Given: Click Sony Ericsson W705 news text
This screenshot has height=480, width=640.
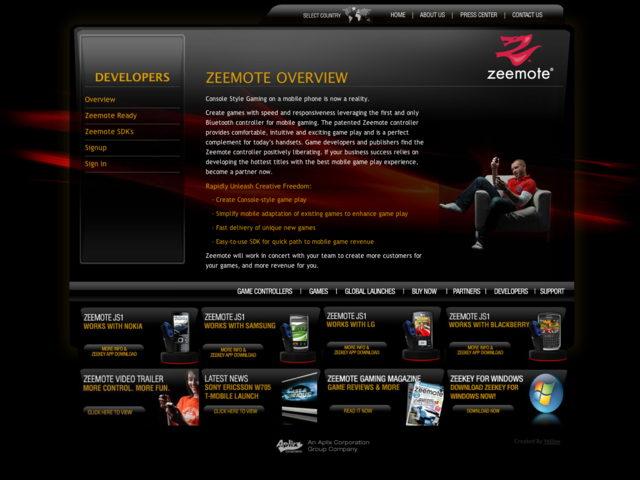Looking at the screenshot, I should coord(238,387).
